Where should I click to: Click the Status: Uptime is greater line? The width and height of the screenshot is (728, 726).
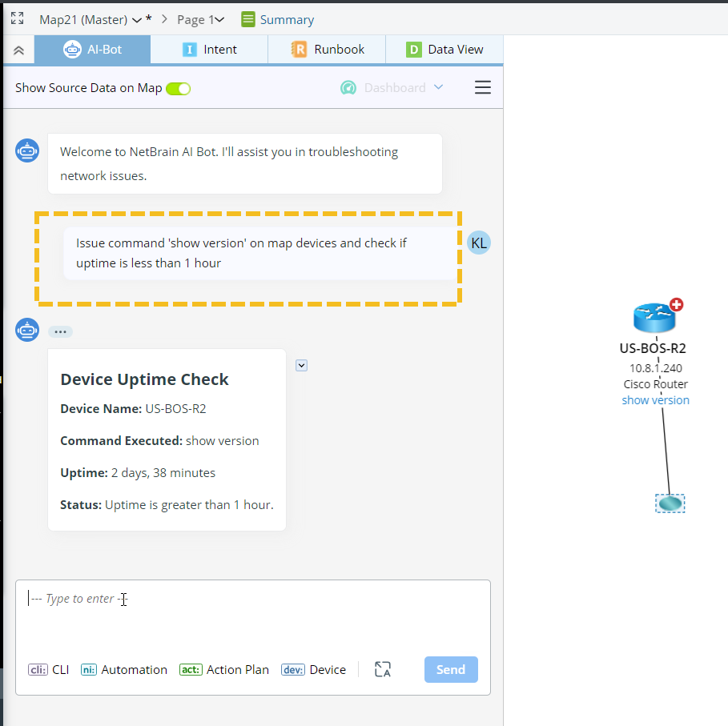(167, 505)
